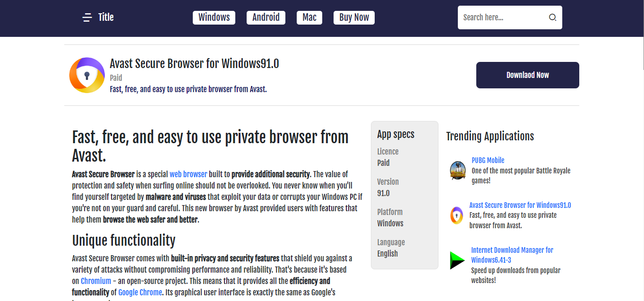The height and width of the screenshot is (301, 644).
Task: Click the Avast Secure Browser for Windows91.0 page heading
Action: pos(194,63)
